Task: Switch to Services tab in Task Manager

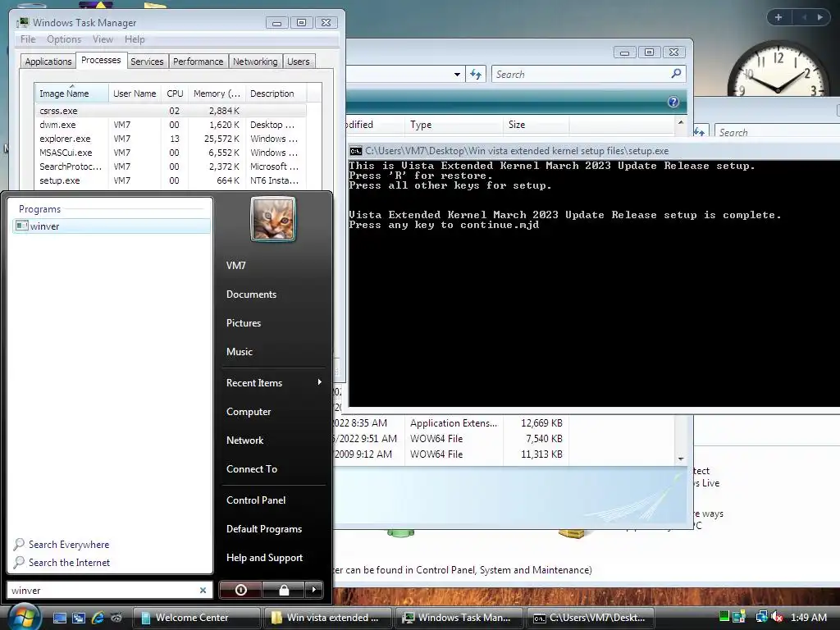Action: pos(147,62)
